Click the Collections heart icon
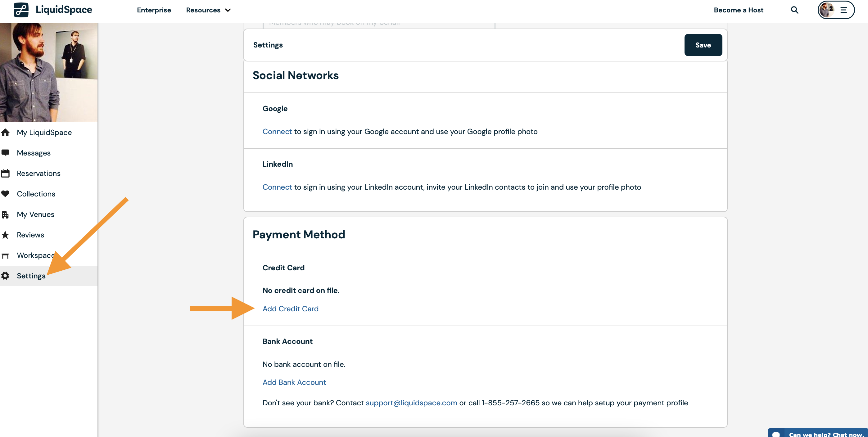 point(5,194)
